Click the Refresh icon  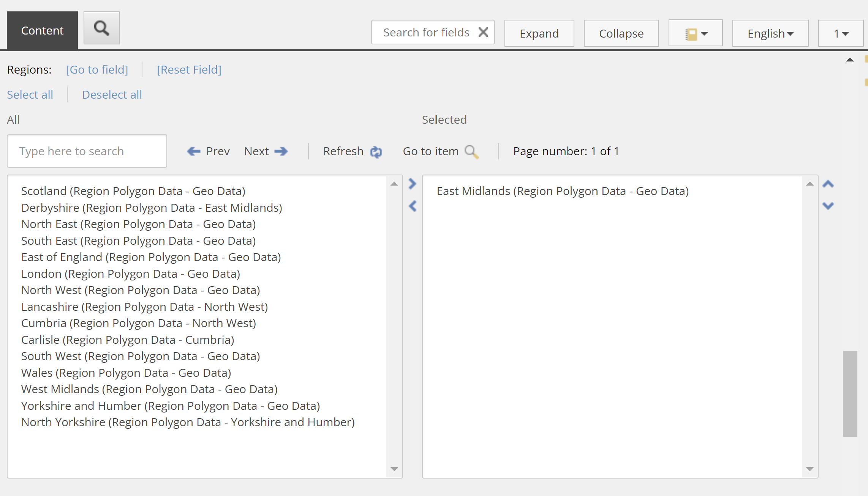pyautogui.click(x=376, y=152)
